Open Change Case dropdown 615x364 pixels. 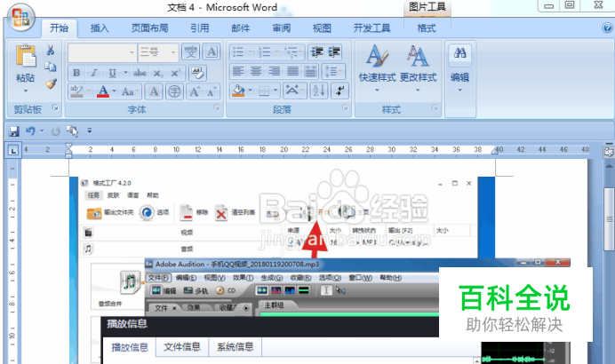click(x=131, y=91)
